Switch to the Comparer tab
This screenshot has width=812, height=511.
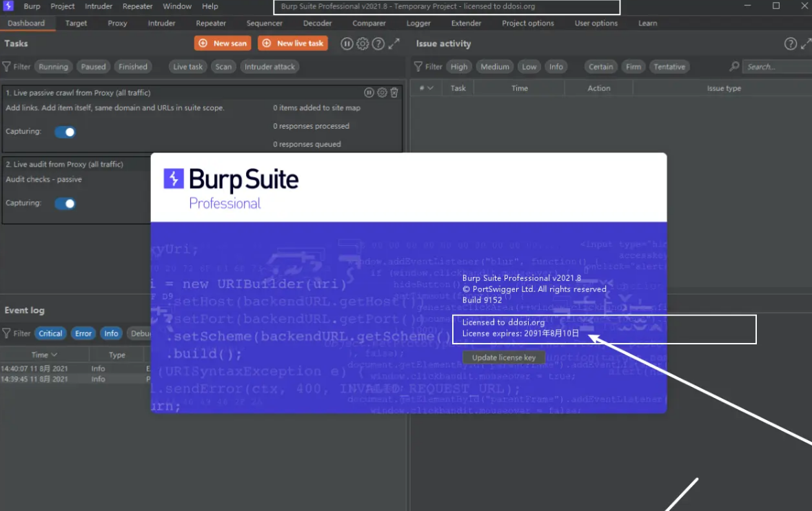[369, 23]
